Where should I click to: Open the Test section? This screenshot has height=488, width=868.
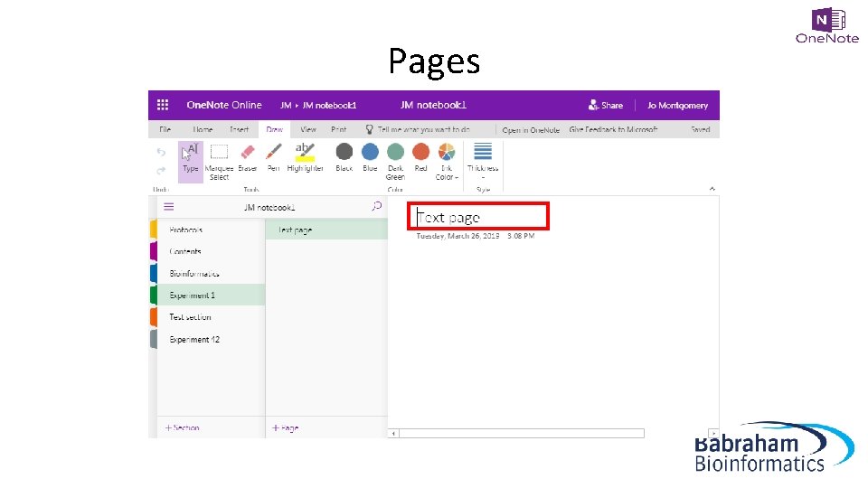[211, 317]
